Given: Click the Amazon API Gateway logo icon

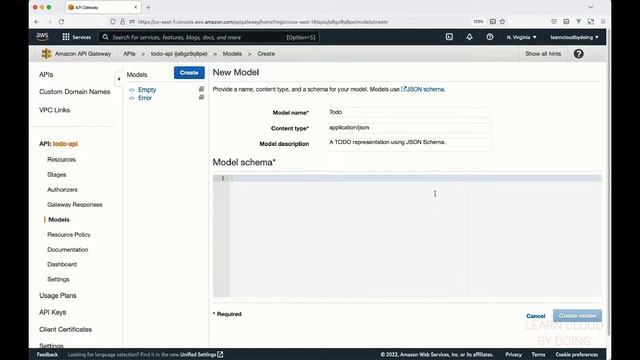Looking at the screenshot, I should point(46,54).
